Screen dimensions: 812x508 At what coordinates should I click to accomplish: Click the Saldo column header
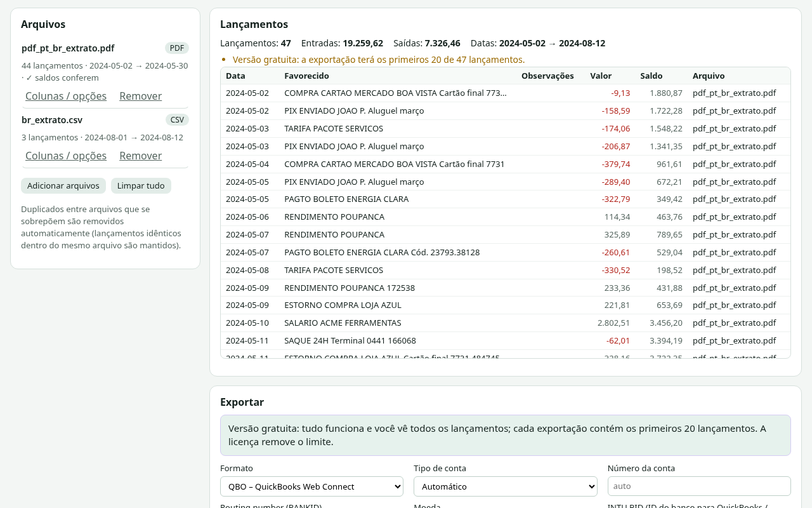(652, 76)
